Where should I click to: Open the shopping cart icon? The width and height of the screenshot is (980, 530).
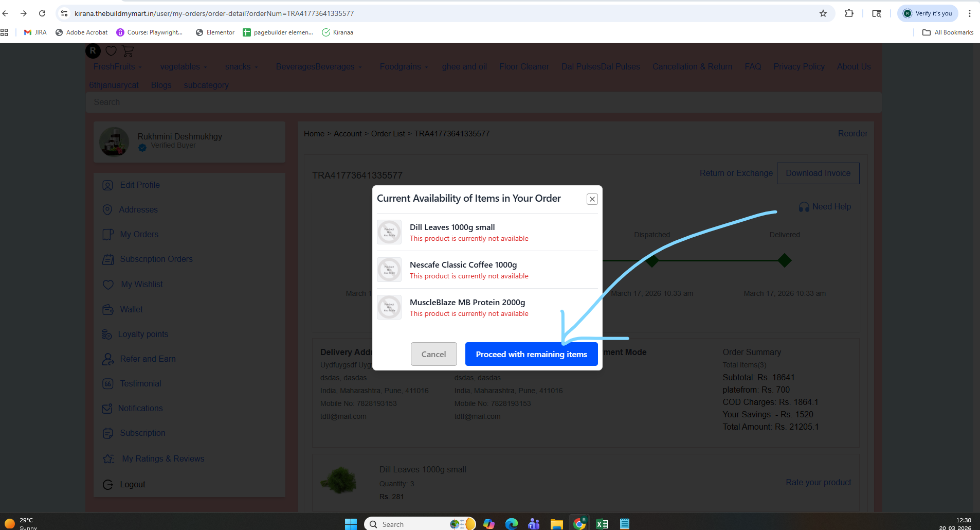click(x=128, y=51)
